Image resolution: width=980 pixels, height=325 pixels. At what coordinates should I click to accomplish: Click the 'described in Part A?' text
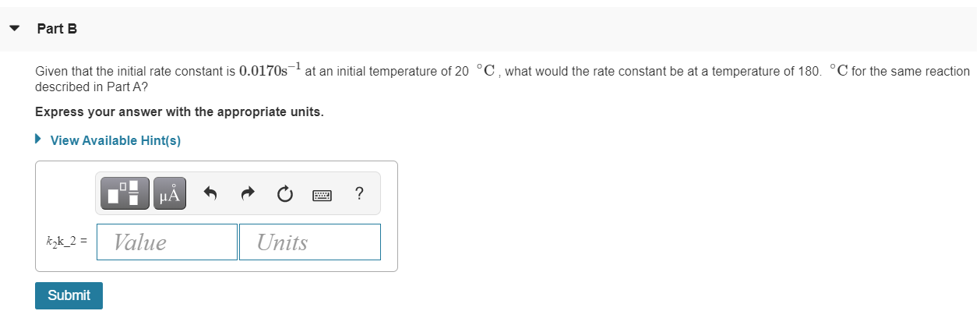[x=91, y=87]
